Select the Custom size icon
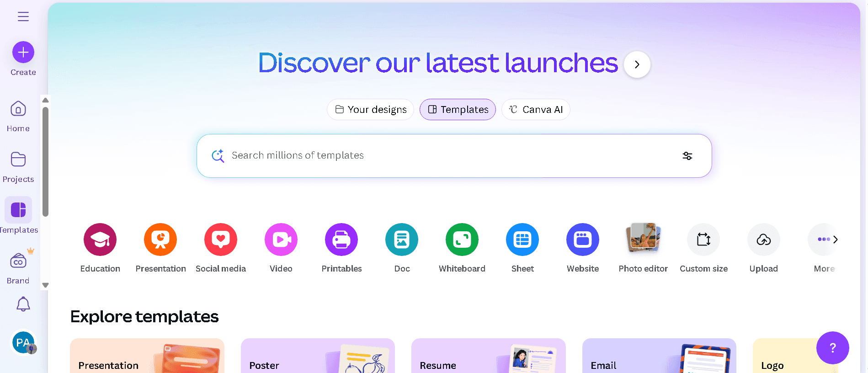The width and height of the screenshot is (868, 373). click(x=703, y=240)
